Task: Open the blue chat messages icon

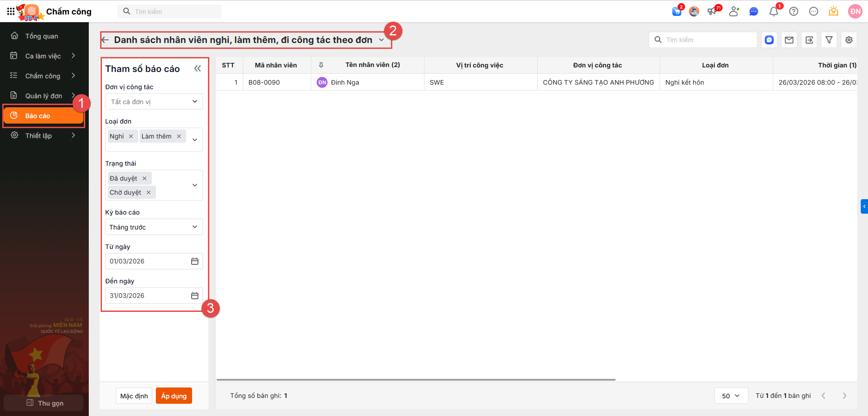Action: (754, 11)
